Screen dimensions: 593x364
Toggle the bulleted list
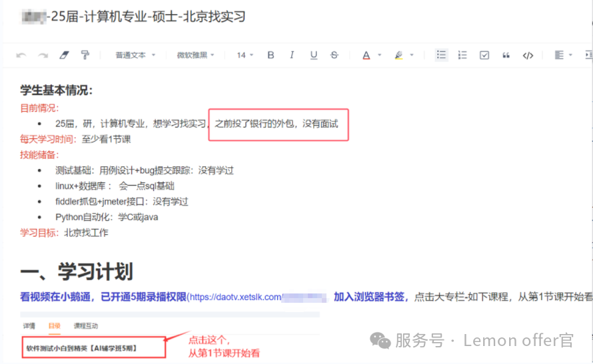click(441, 55)
